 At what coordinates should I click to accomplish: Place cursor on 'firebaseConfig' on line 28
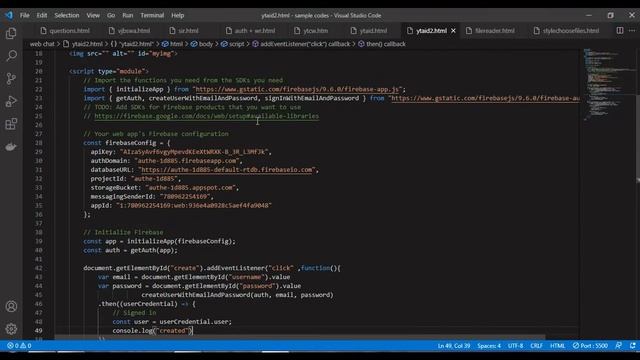pos(131,143)
